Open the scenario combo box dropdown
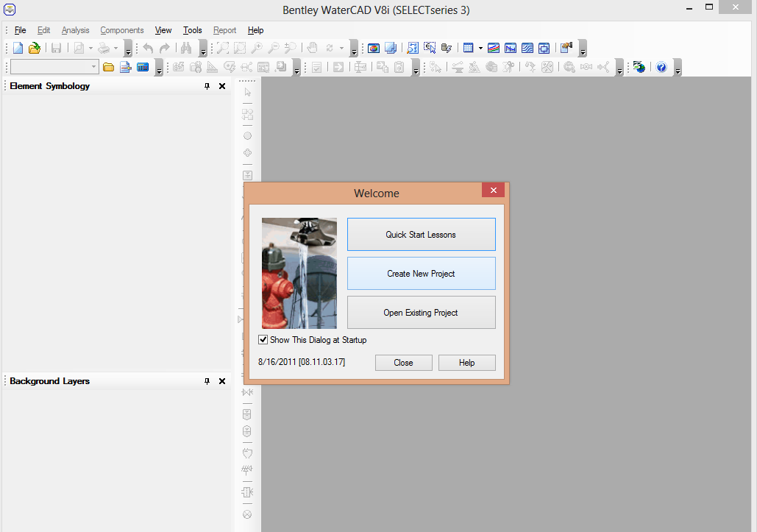757x532 pixels. click(94, 68)
